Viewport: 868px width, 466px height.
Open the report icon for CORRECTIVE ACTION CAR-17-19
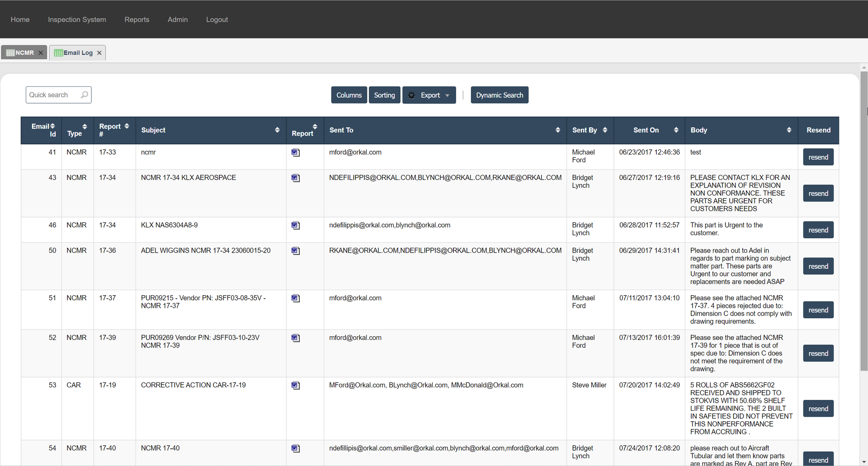[x=296, y=386]
